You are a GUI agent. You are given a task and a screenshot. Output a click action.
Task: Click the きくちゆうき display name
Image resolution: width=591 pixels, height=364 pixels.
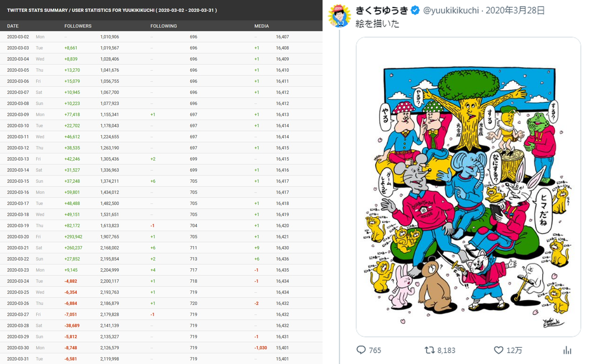coord(382,10)
